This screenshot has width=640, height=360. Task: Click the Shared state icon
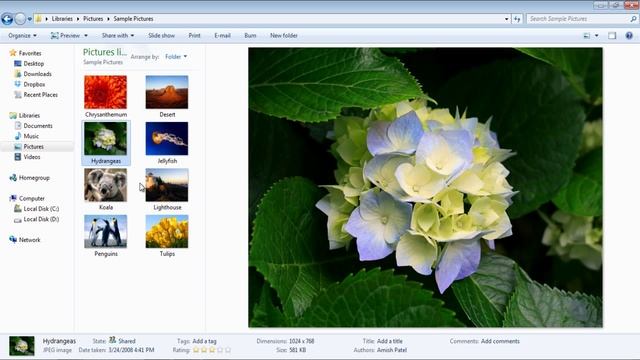coord(112,340)
